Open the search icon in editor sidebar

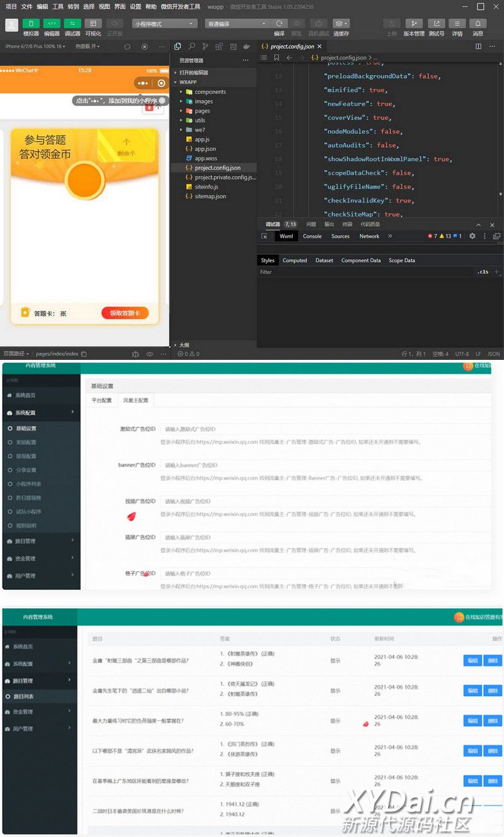tap(192, 47)
